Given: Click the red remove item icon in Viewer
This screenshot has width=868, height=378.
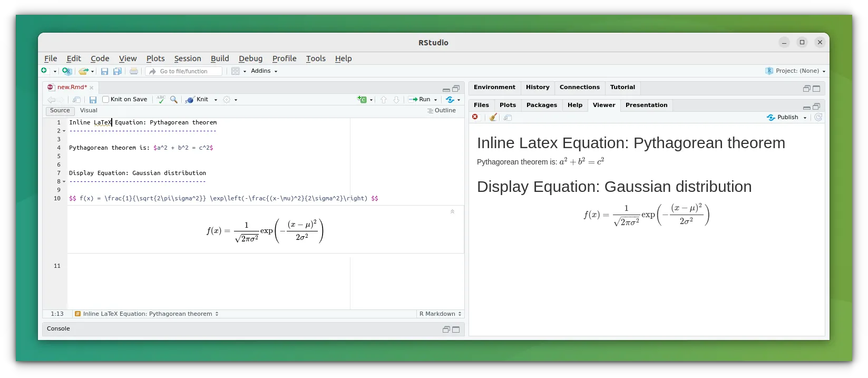Looking at the screenshot, I should tap(475, 117).
